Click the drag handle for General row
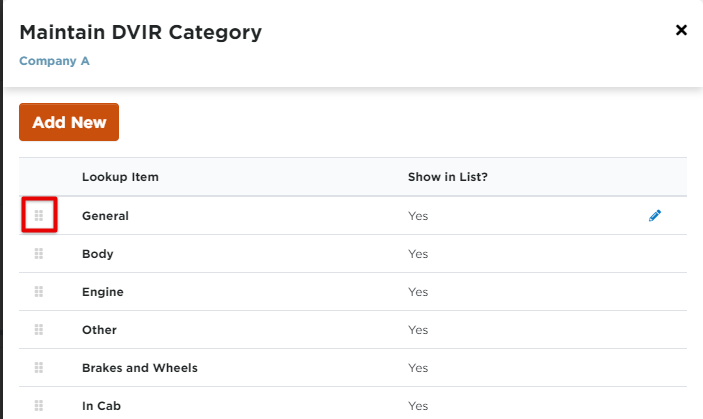 click(39, 215)
